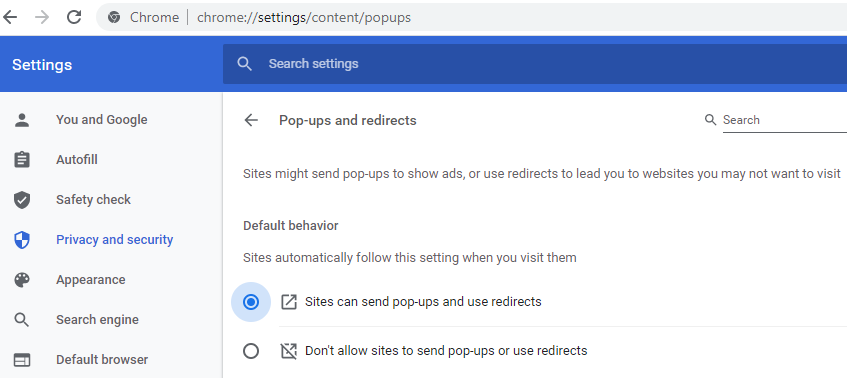Open Privacy and security section

point(115,240)
